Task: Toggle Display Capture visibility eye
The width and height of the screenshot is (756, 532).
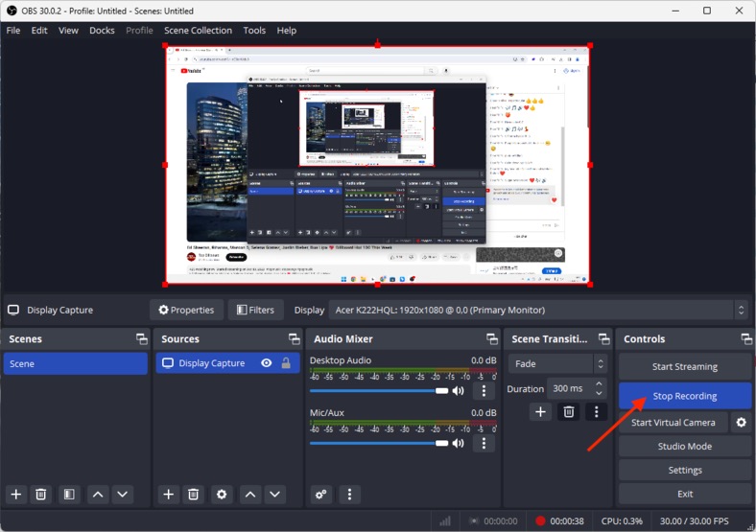Action: [266, 363]
